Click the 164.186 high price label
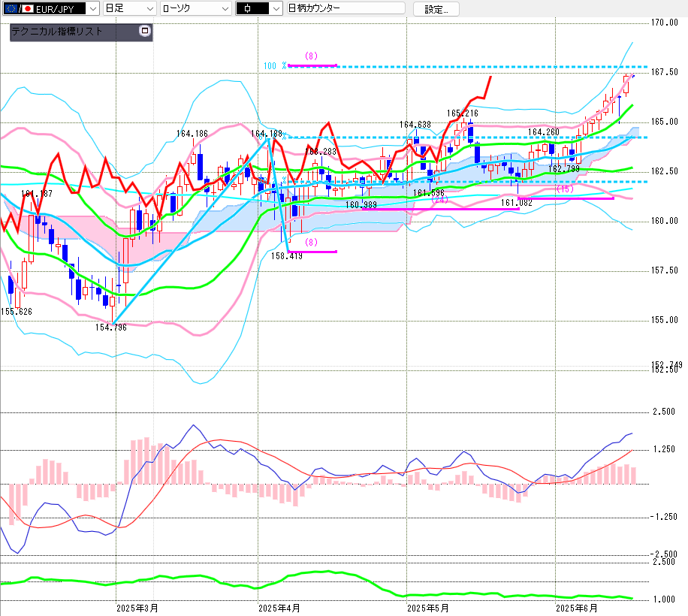 click(192, 134)
